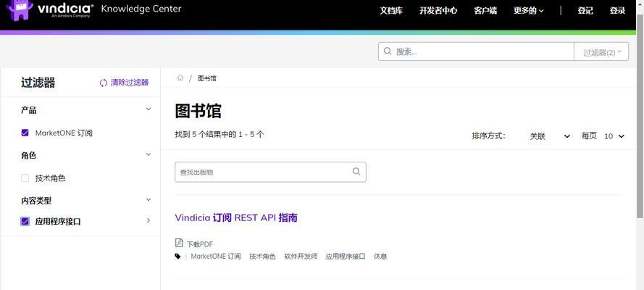Screen dimensions: 644x290
Task: Open the 更多的 menu
Action: (x=528, y=11)
